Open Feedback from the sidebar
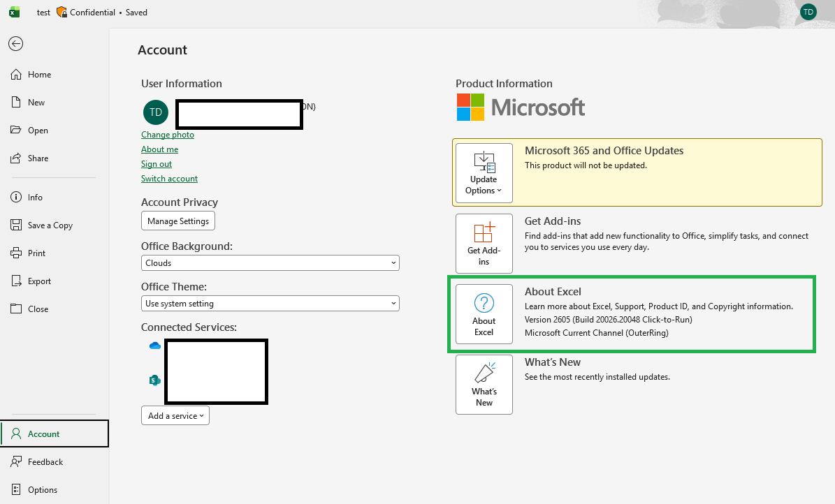Image resolution: width=835 pixels, height=504 pixels. [55, 462]
